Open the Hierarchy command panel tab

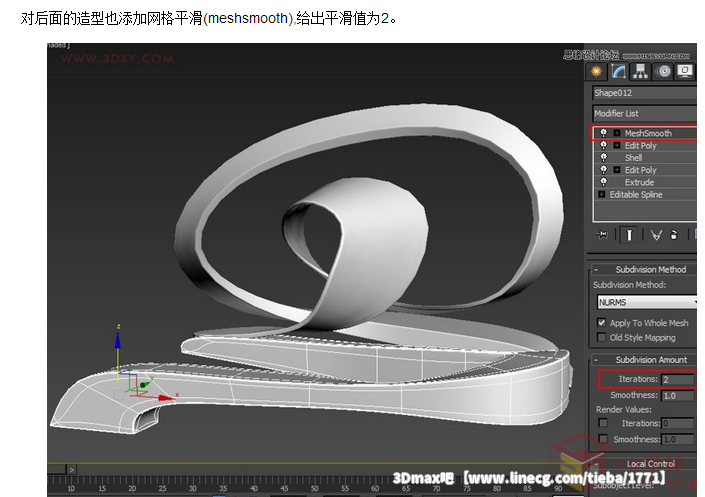pos(640,72)
